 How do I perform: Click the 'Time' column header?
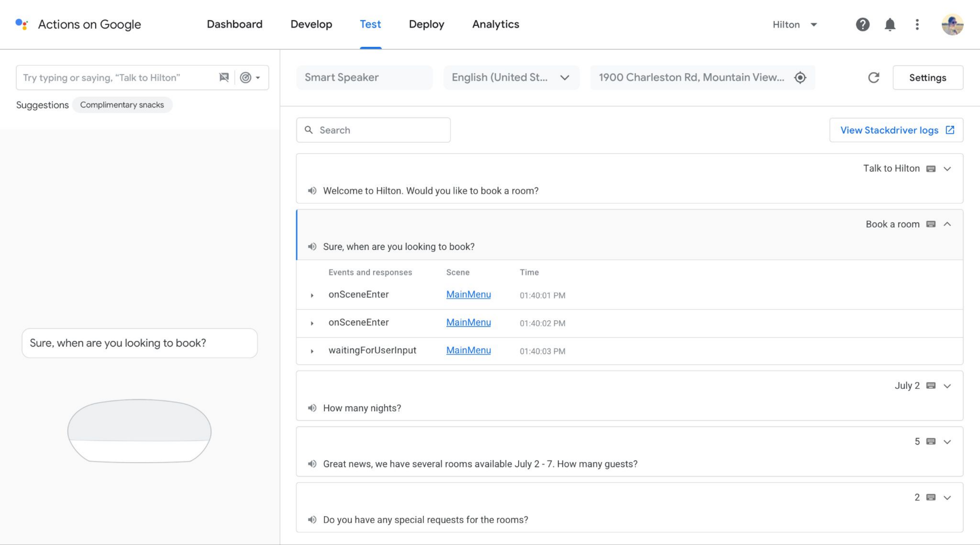tap(529, 272)
